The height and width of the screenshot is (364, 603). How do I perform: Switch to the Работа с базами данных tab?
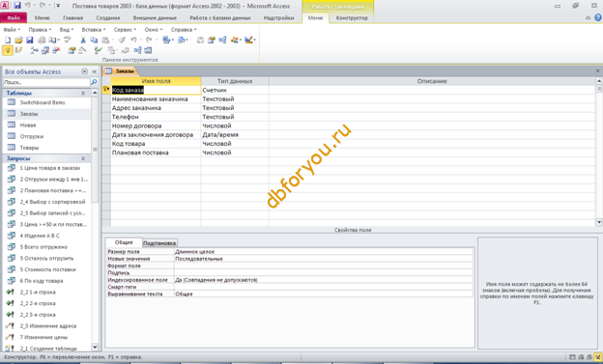coord(220,17)
